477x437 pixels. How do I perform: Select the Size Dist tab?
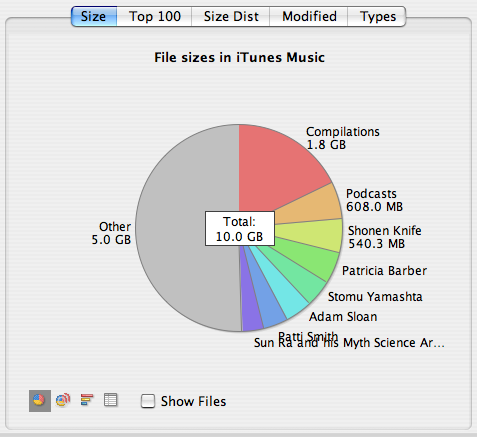[231, 16]
